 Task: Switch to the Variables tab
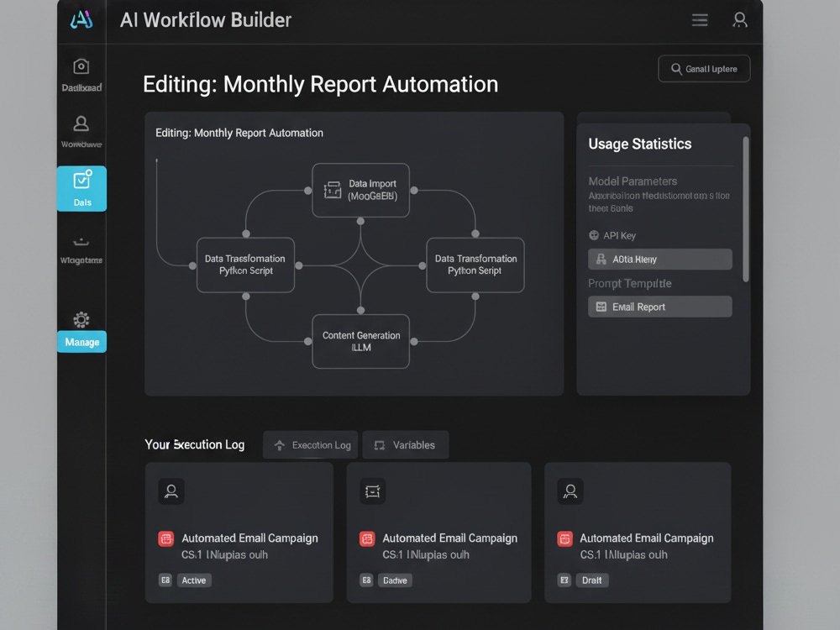[x=406, y=444]
